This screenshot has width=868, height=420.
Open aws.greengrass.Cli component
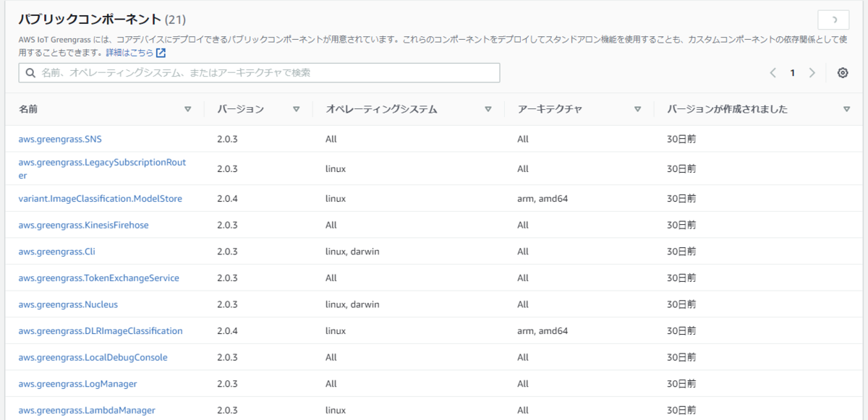[x=57, y=252]
